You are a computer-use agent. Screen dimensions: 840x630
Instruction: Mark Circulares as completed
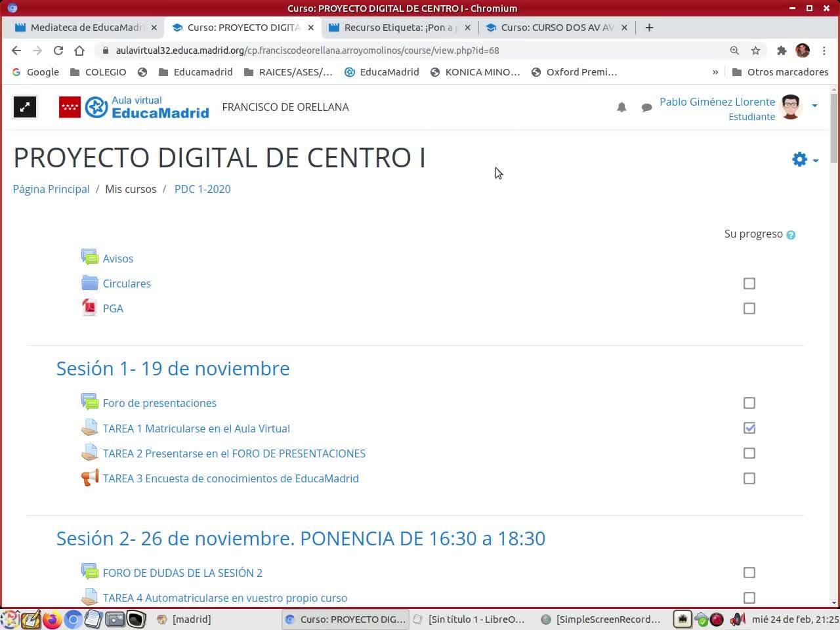tap(749, 283)
